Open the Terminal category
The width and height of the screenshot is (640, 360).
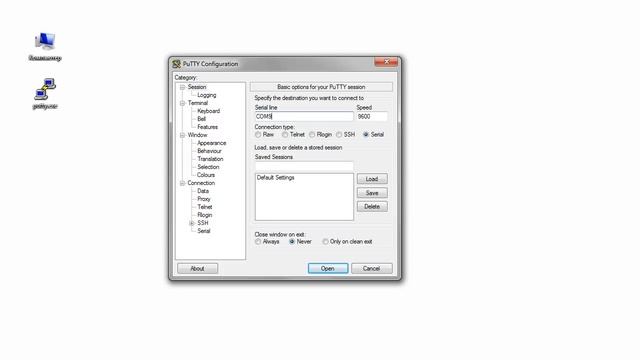(198, 103)
